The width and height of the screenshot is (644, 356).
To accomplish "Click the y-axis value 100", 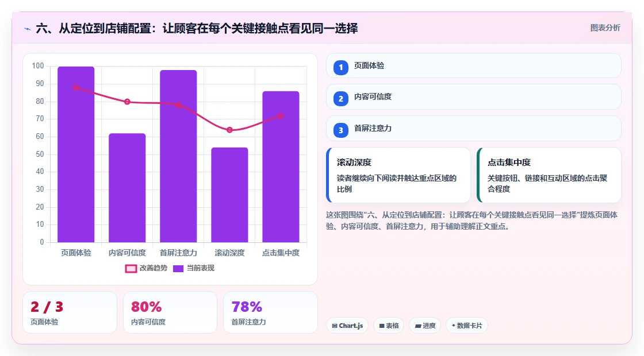I will pyautogui.click(x=38, y=66).
